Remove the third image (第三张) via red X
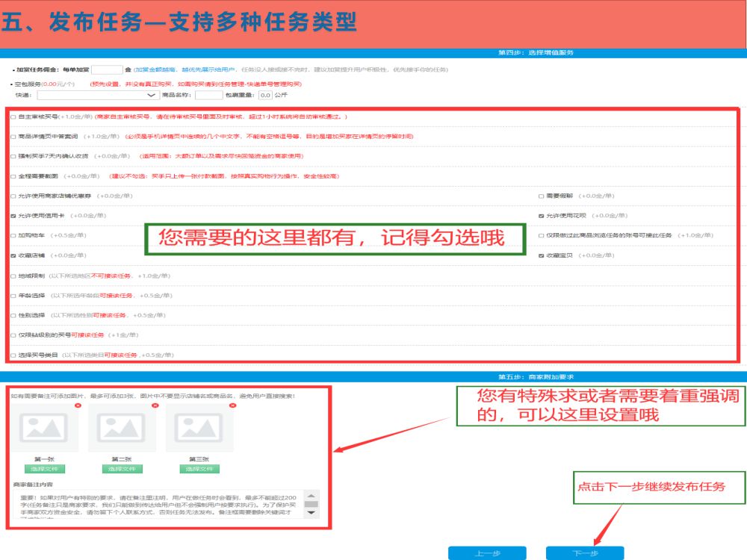Image resolution: width=747 pixels, height=560 pixels. pyautogui.click(x=232, y=405)
